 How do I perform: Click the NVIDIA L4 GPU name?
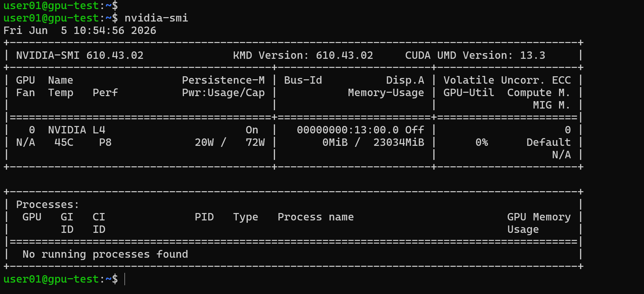(x=77, y=130)
